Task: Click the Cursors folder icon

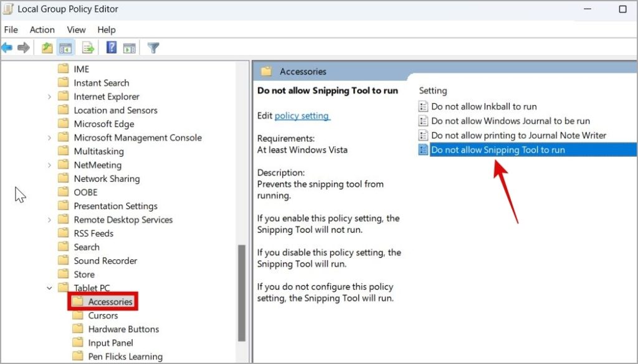Action: [x=78, y=315]
